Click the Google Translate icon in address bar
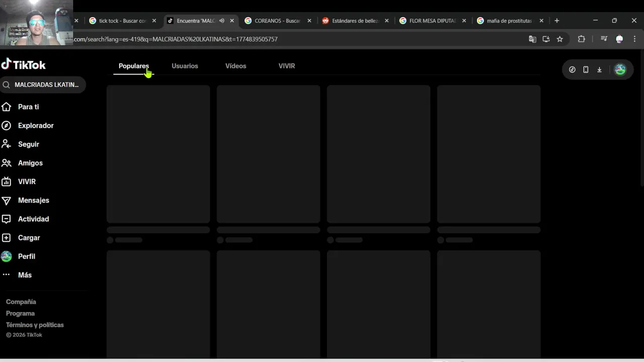The width and height of the screenshot is (644, 362). click(532, 39)
